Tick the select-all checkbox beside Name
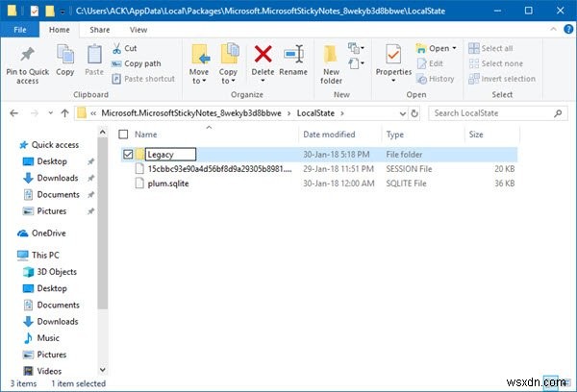Screen dimensions: 577x392 123,135
